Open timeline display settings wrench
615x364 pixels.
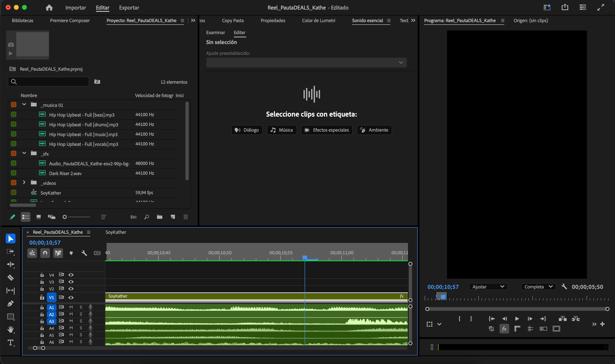tap(84, 253)
